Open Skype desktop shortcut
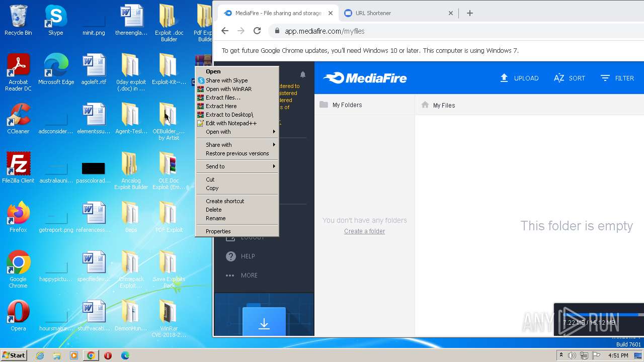The image size is (644, 362). click(56, 20)
